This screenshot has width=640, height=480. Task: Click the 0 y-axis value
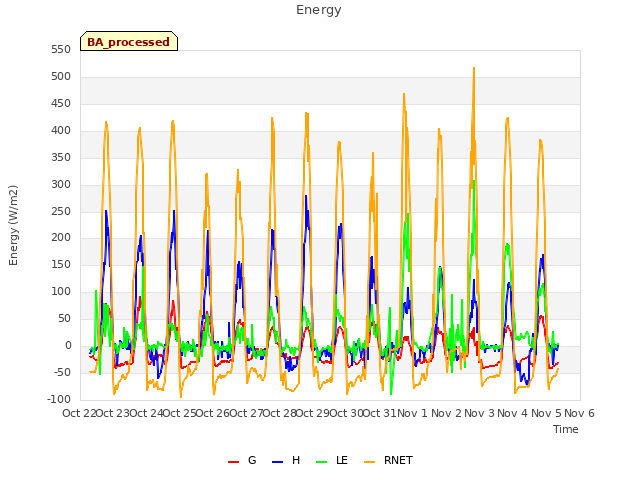tap(68, 346)
